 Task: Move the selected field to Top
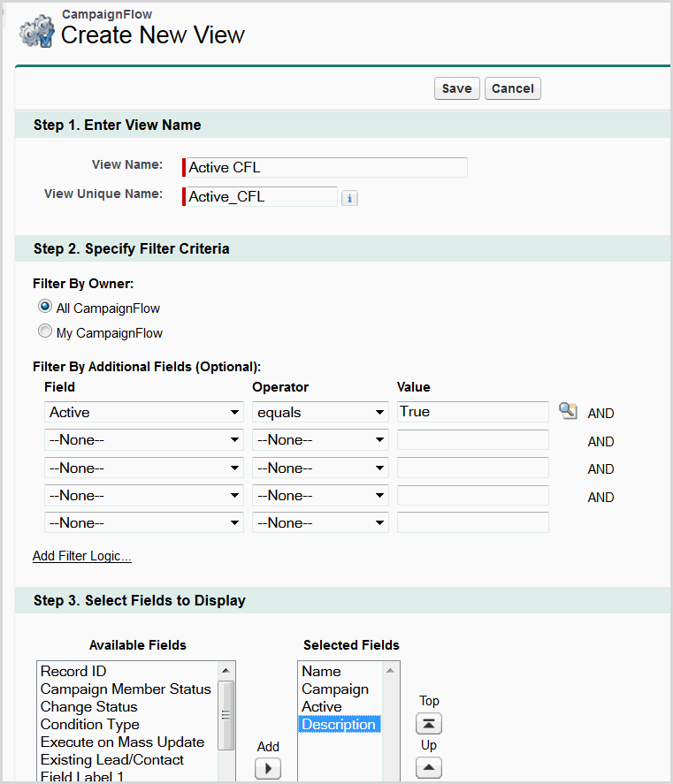pyautogui.click(x=429, y=724)
